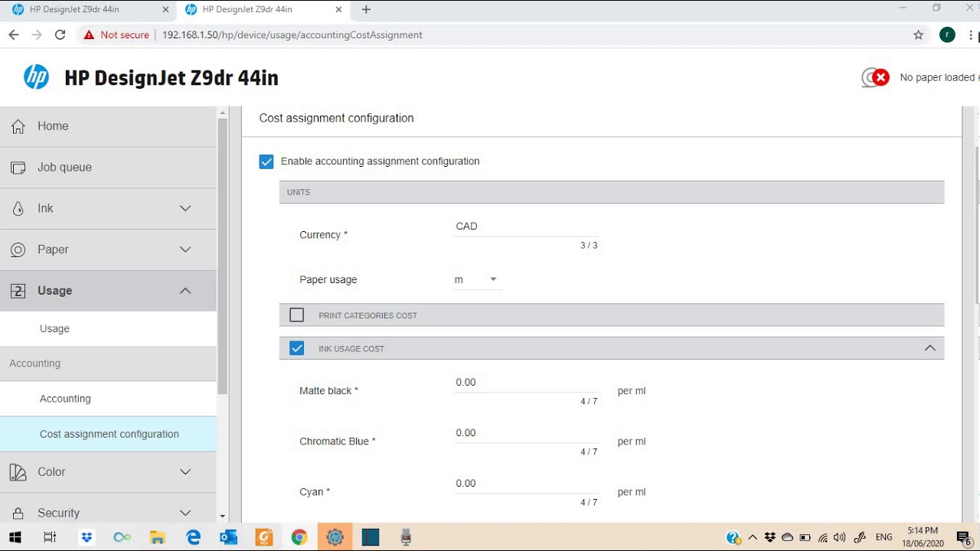The height and width of the screenshot is (551, 980).
Task: Open Microsoft Edge from taskbar
Action: click(193, 537)
